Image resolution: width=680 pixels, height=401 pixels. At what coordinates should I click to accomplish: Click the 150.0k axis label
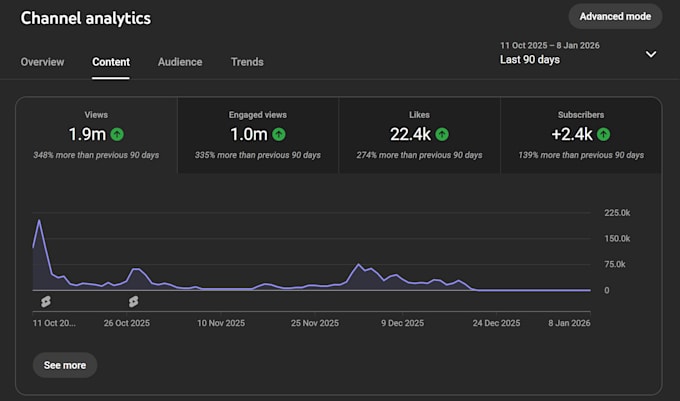[x=617, y=238]
